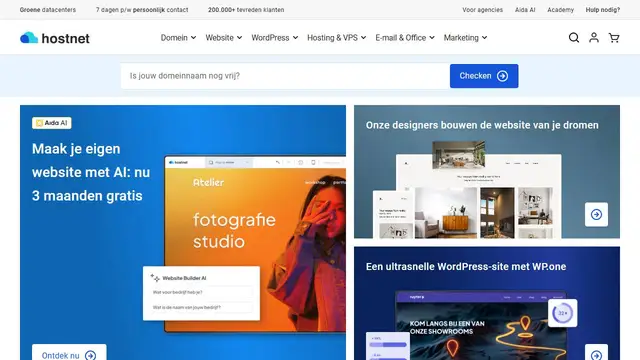
Task: Open the Academy link
Action: pyautogui.click(x=560, y=10)
